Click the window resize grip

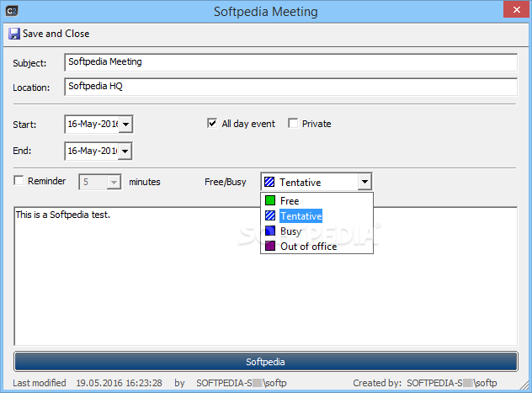click(x=524, y=385)
